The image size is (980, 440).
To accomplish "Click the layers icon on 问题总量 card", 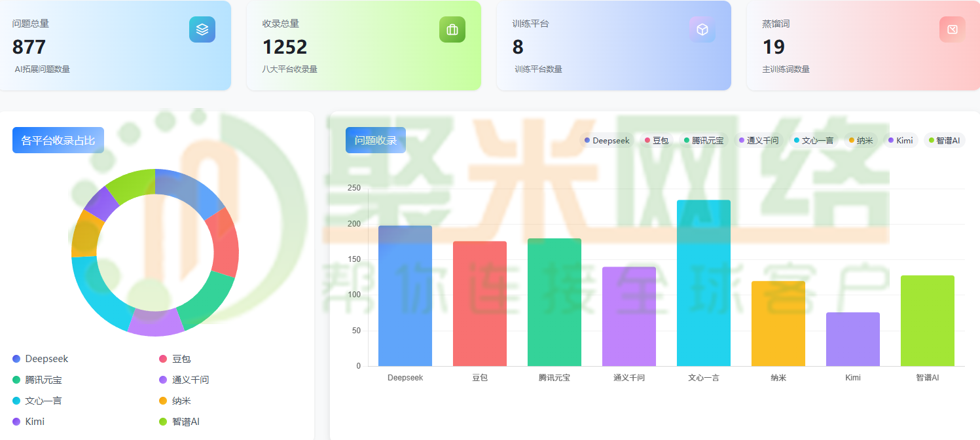I will click(202, 29).
